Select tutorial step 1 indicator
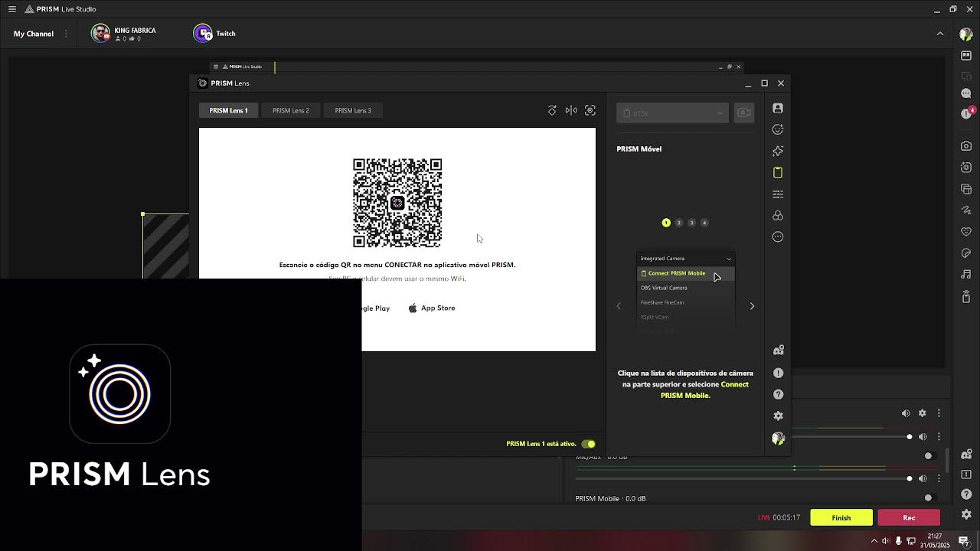The width and height of the screenshot is (980, 551). pyautogui.click(x=666, y=223)
